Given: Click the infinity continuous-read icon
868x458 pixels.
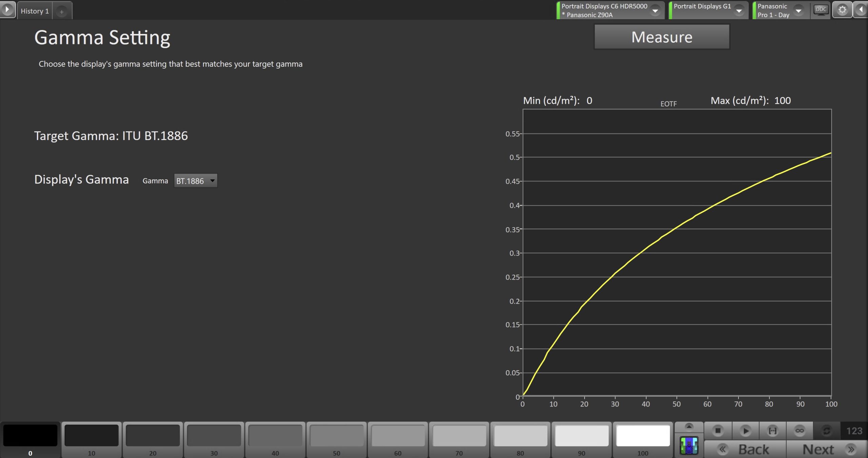Looking at the screenshot, I should pyautogui.click(x=800, y=431).
